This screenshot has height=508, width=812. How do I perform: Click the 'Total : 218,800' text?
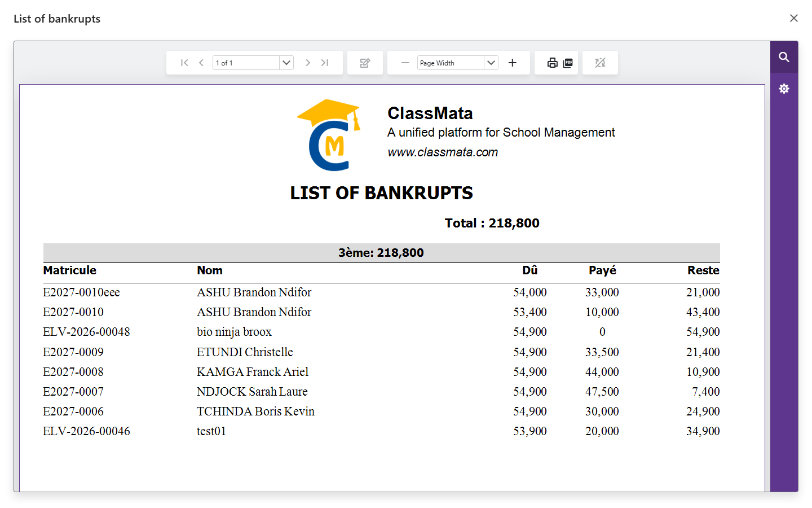pyautogui.click(x=492, y=223)
